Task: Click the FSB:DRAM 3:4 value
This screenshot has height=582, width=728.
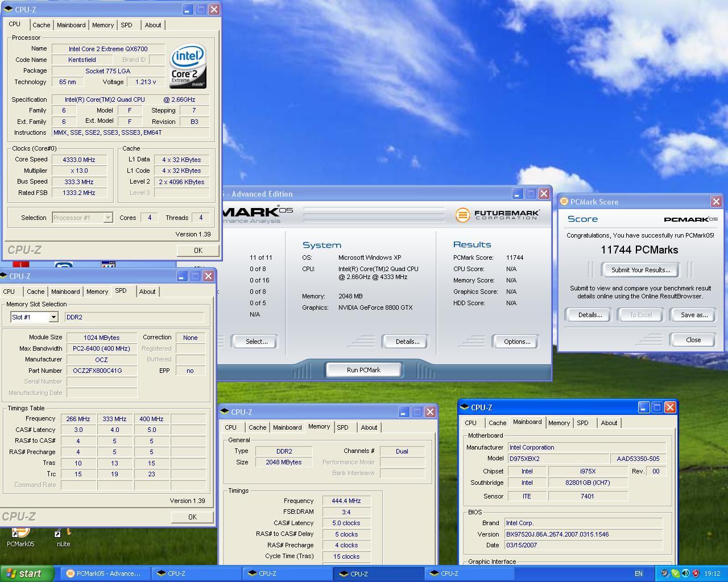Action: pos(346,512)
